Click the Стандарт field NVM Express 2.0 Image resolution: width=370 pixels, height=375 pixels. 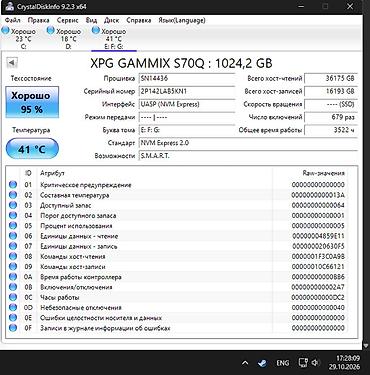248,143
